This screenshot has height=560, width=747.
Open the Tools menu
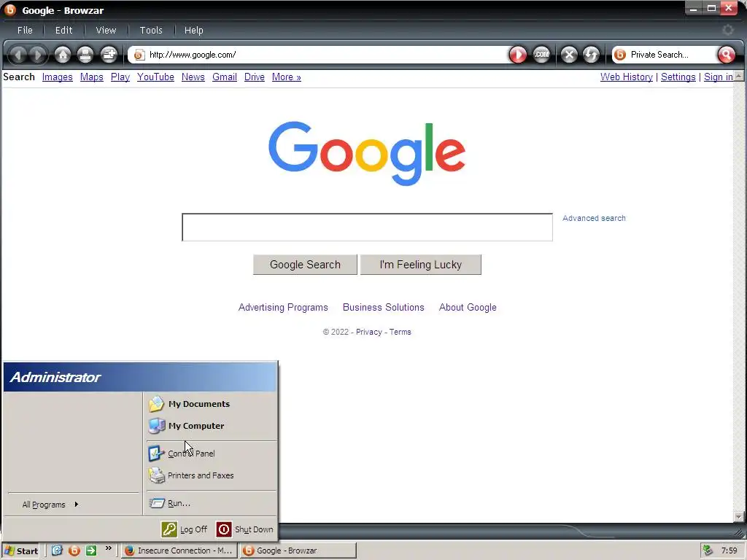[x=151, y=30]
